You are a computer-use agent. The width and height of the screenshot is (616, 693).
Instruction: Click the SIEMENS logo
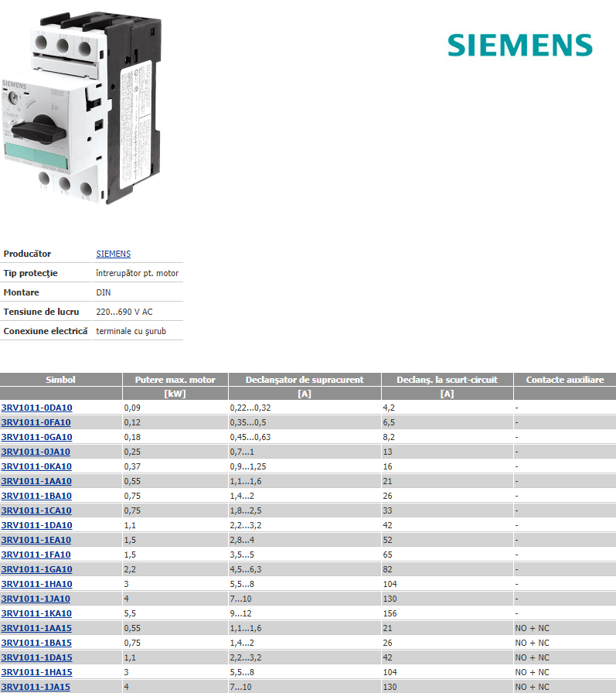coord(519,45)
